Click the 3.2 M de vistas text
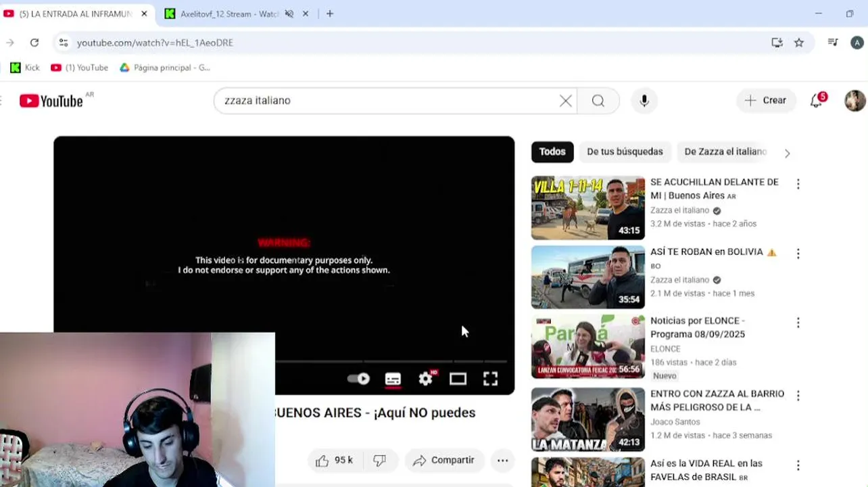This screenshot has height=487, width=868. coord(677,224)
